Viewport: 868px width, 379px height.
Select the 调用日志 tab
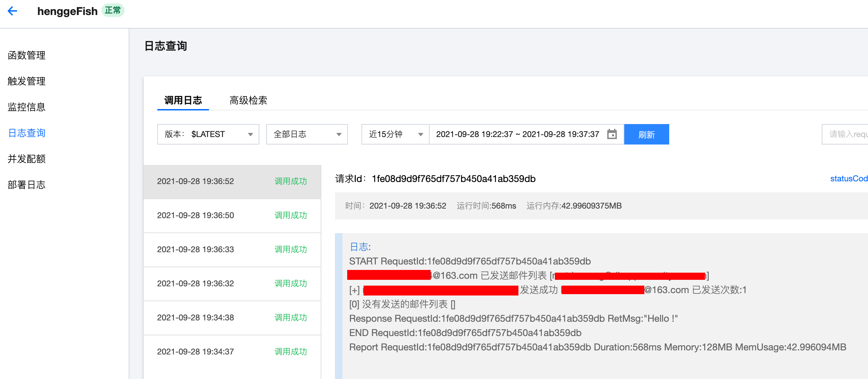(183, 100)
